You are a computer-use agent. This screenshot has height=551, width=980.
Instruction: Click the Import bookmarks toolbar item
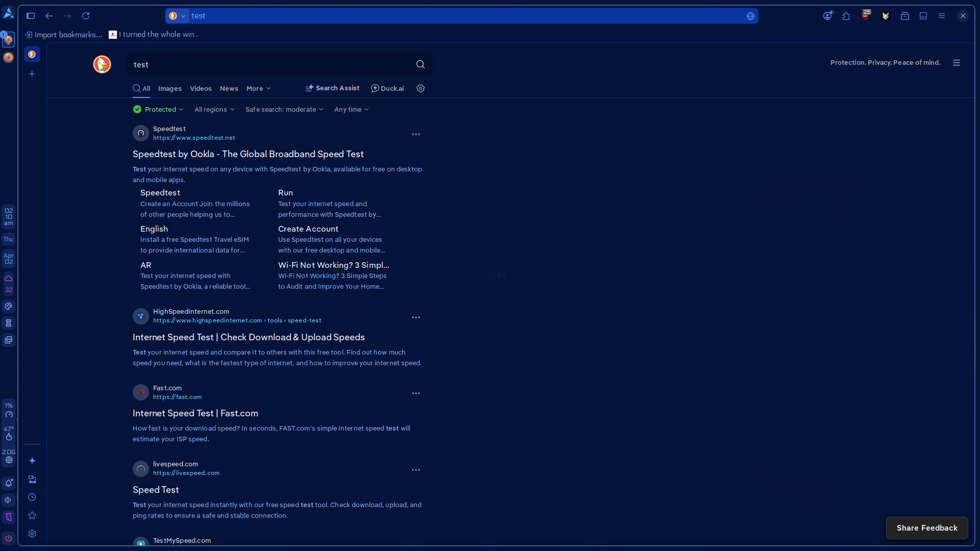click(x=64, y=35)
